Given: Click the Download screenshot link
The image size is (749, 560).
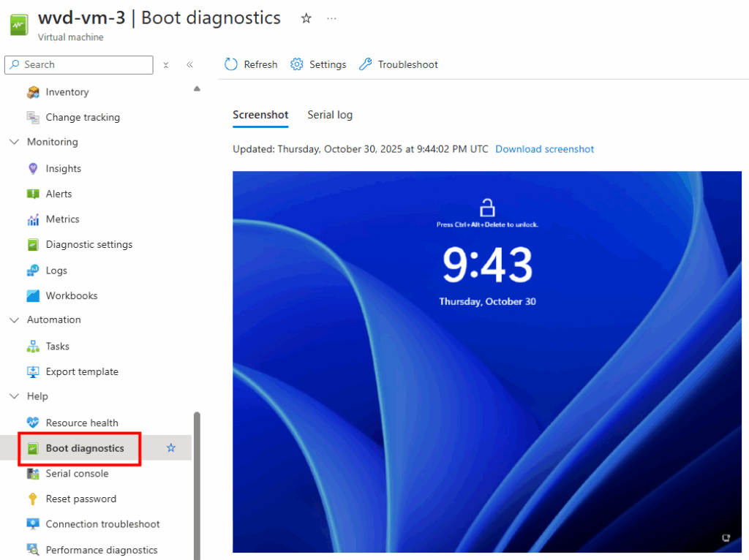Looking at the screenshot, I should [544, 149].
